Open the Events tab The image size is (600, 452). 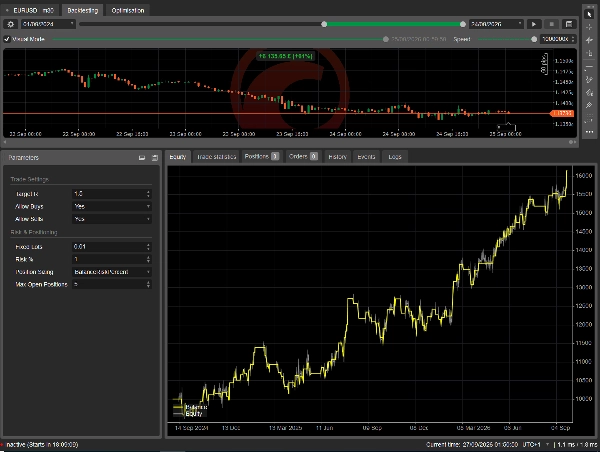pyautogui.click(x=366, y=157)
